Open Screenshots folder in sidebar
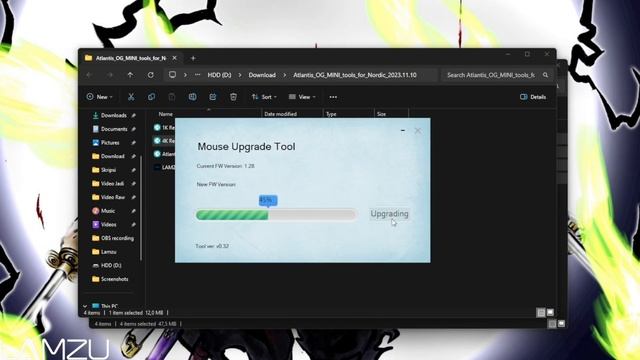 pos(114,279)
